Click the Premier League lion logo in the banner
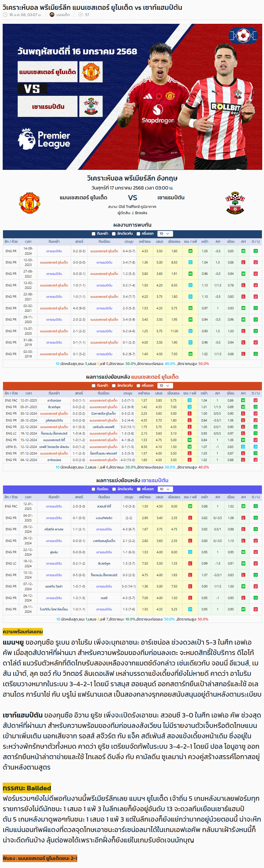This screenshot has width=264, height=868. [x=26, y=139]
